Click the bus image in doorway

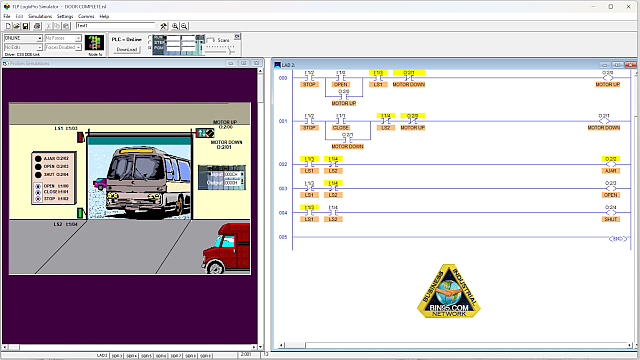click(x=148, y=181)
